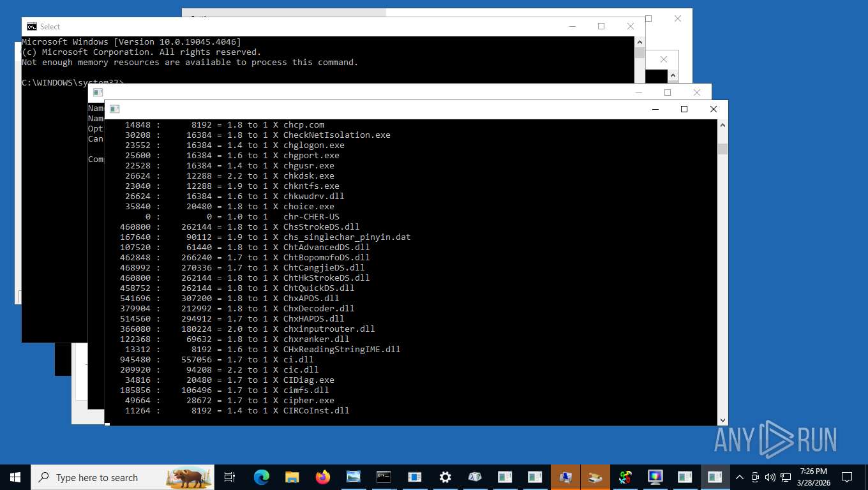Open the Windows Start menu

coord(15,477)
